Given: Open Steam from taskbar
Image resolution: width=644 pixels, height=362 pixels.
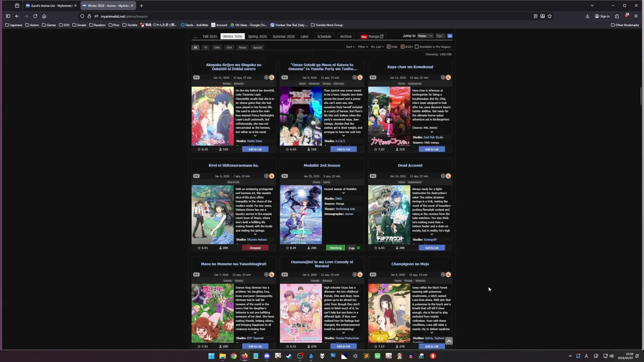Looking at the screenshot, I should click(289, 356).
